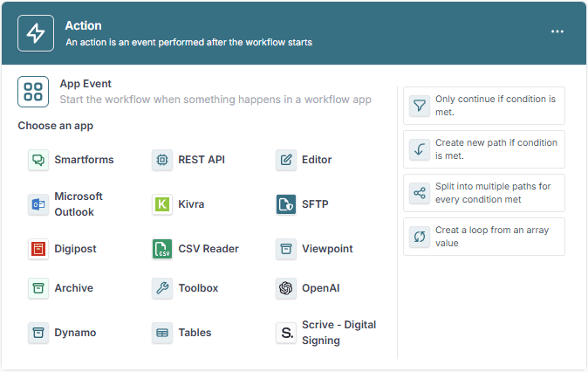The image size is (588, 372).
Task: Click the Viewpoint box icon
Action: coord(286,249)
